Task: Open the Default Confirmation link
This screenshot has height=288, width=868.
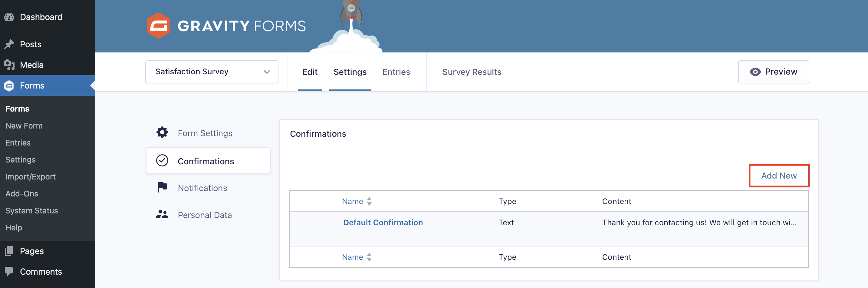Action: click(383, 223)
